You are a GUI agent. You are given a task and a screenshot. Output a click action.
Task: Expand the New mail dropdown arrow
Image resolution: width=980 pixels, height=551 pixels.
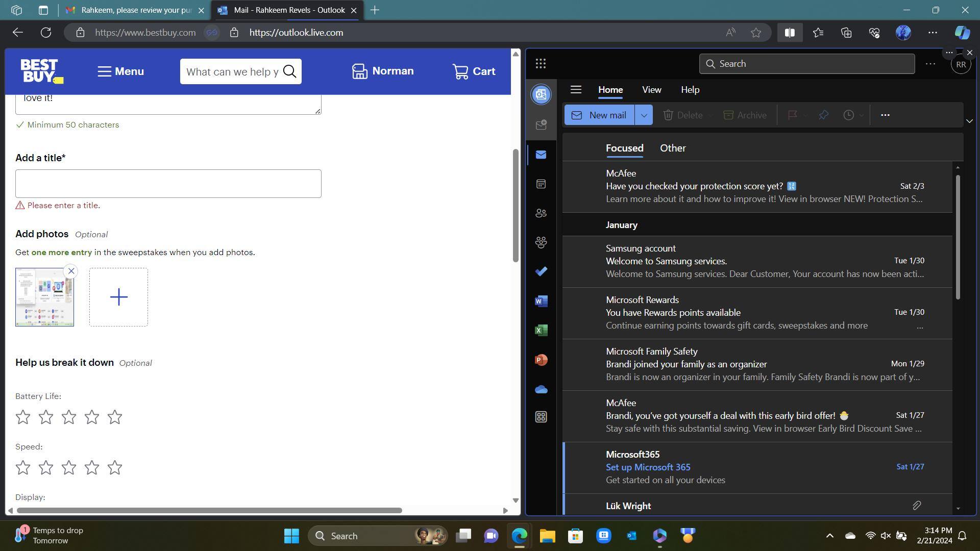pyautogui.click(x=644, y=115)
